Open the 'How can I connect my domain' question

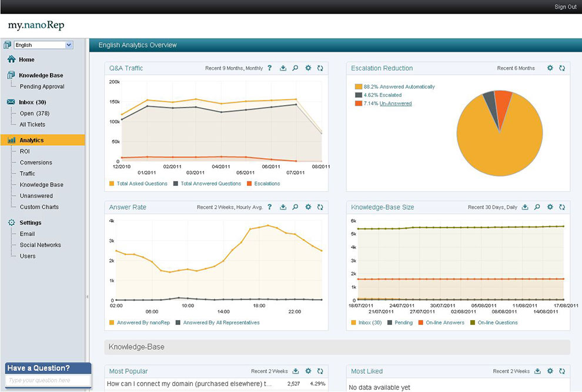pyautogui.click(x=189, y=384)
